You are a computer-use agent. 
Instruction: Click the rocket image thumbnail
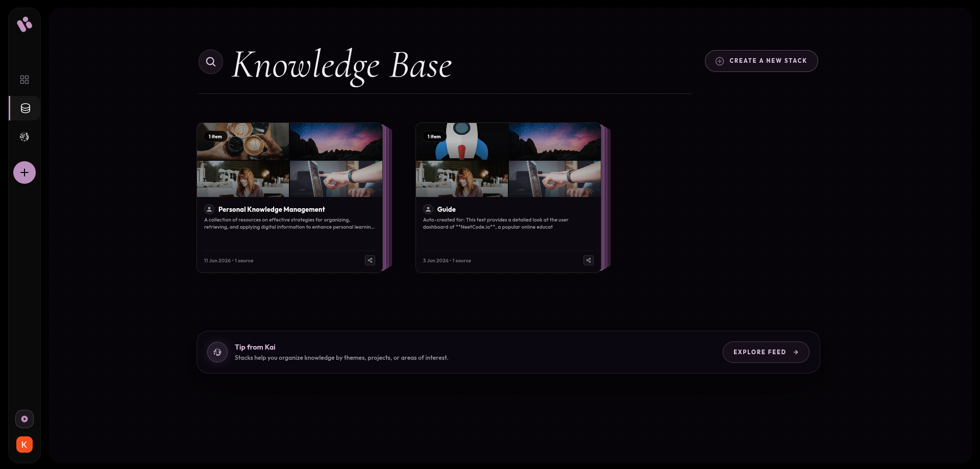(462, 141)
